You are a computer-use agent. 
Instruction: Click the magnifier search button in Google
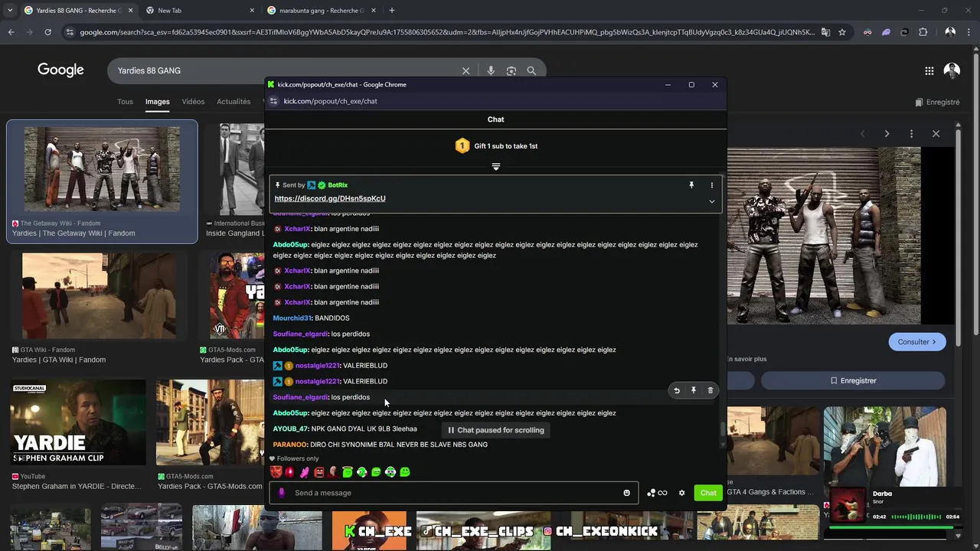tap(531, 70)
